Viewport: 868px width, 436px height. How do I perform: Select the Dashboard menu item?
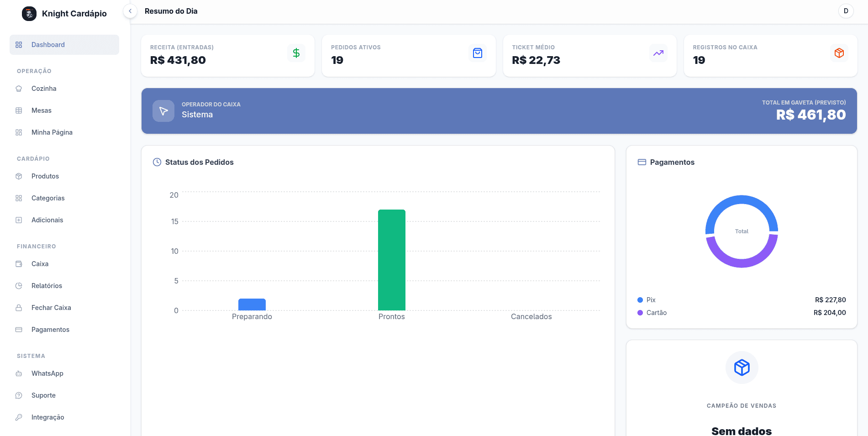click(48, 45)
